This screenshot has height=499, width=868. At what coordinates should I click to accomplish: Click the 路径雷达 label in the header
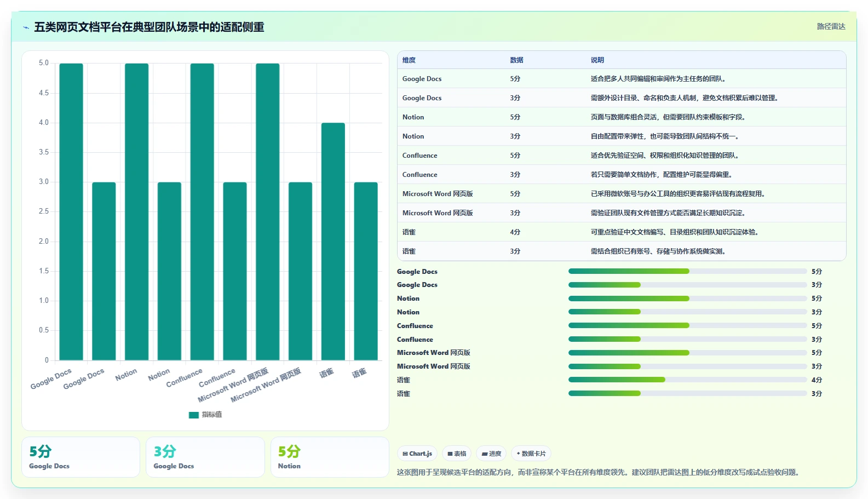[831, 26]
